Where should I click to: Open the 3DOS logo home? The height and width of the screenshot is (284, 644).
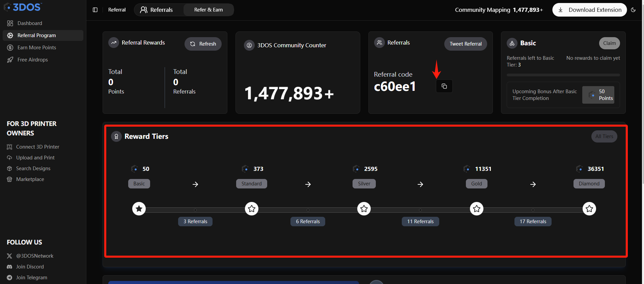(x=23, y=7)
